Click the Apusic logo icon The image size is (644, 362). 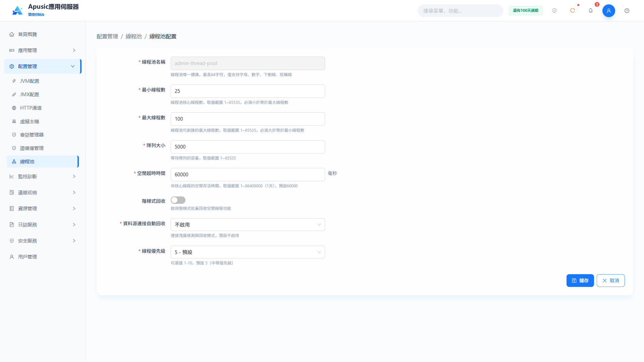pos(17,10)
